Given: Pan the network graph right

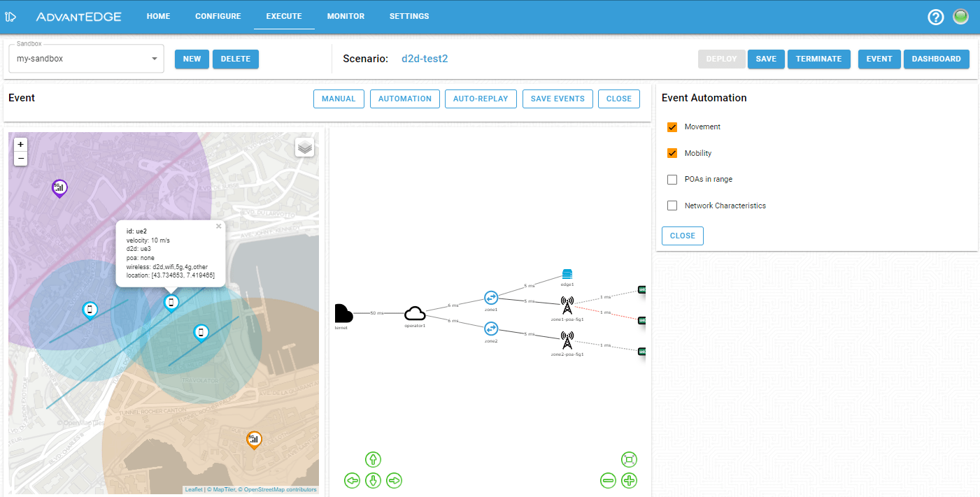Looking at the screenshot, I should [x=394, y=480].
